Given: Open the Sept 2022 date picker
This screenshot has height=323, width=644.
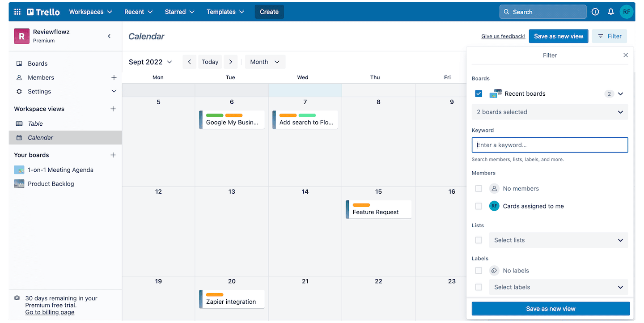Looking at the screenshot, I should (x=150, y=62).
